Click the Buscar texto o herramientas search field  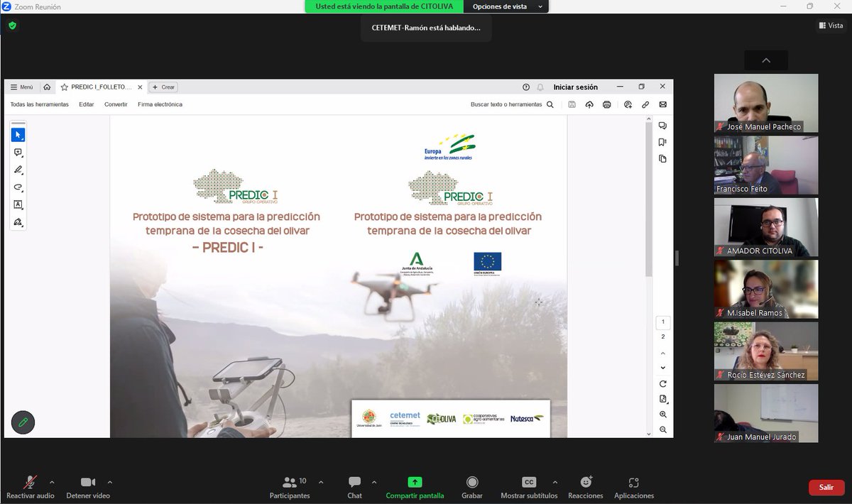click(x=512, y=104)
